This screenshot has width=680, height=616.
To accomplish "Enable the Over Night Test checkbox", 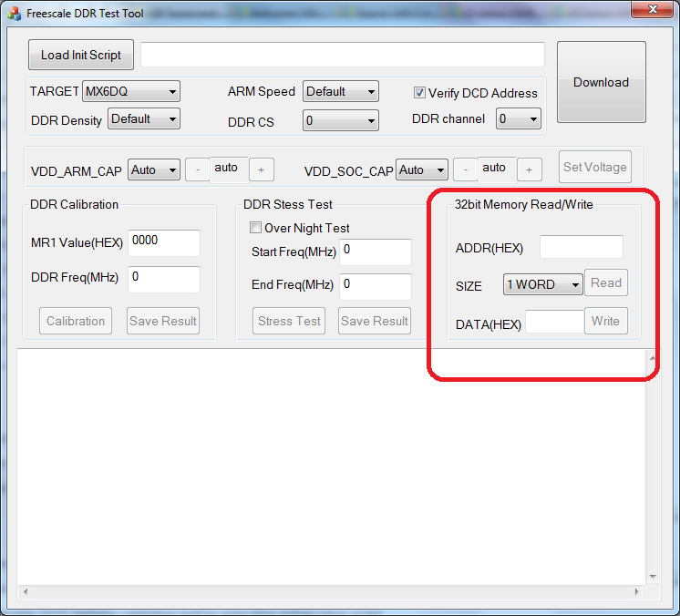I will pos(256,227).
